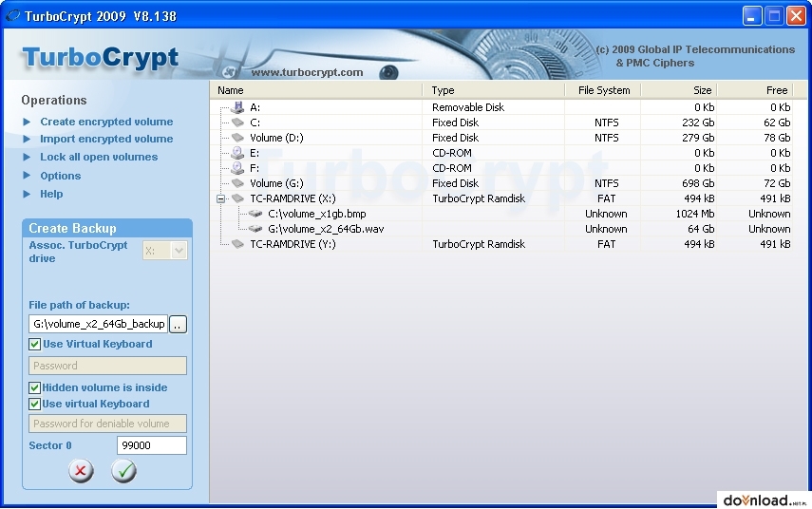Screen dimensions: 812x509
Task: Click the icon beside G:\volume_x2_64Gb.wav
Action: [255, 228]
